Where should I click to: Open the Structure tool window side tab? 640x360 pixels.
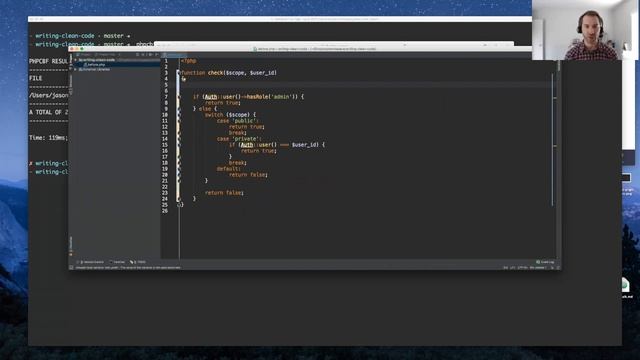point(71,85)
